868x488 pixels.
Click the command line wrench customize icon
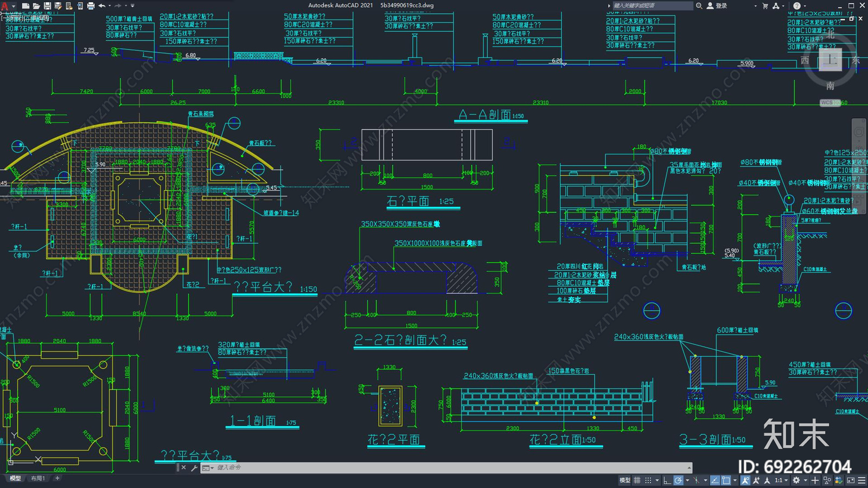(x=194, y=467)
